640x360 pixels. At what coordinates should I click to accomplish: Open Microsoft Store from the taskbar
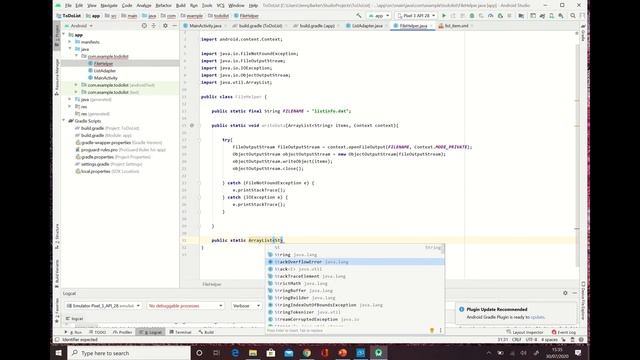(271, 353)
